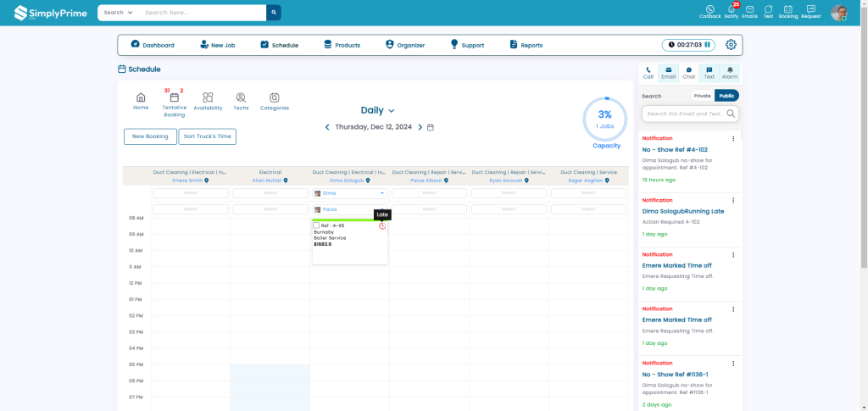
Task: Switch notifications to Public
Action: (x=726, y=96)
